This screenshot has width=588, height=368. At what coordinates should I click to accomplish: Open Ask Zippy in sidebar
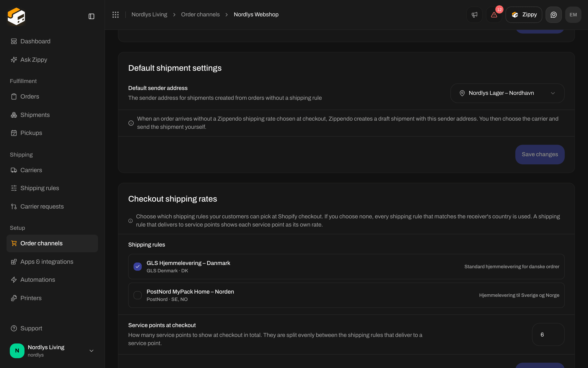coord(52,60)
